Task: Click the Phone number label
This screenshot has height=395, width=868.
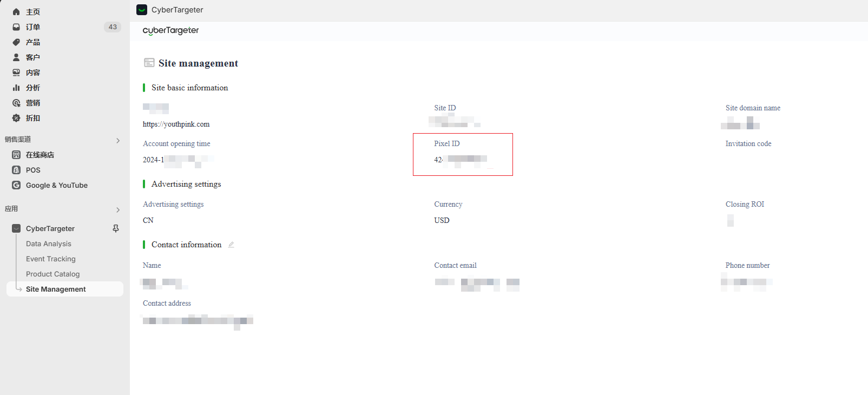Action: coord(747,265)
